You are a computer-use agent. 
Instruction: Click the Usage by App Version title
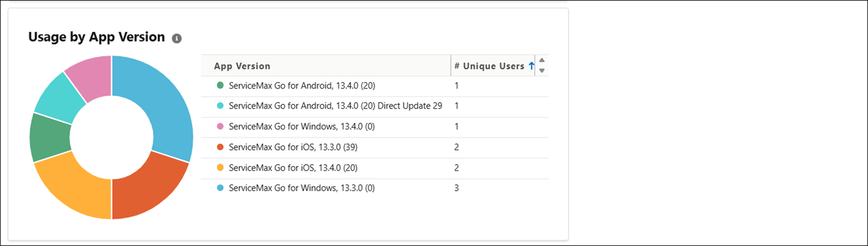coord(97,37)
